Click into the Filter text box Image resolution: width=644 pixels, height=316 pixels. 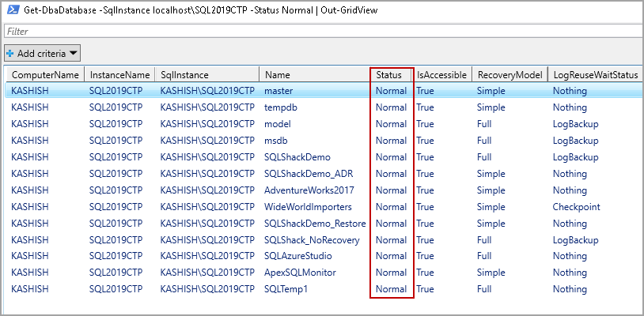tap(322, 32)
